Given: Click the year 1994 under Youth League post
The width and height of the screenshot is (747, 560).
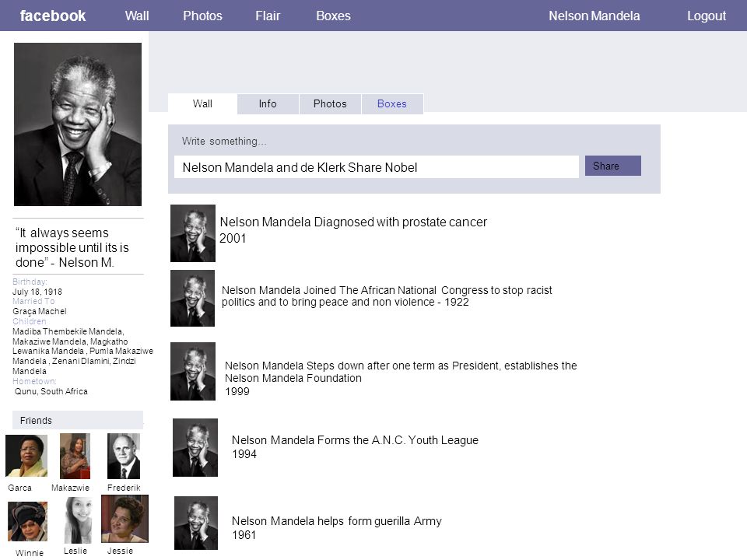Looking at the screenshot, I should (x=244, y=454).
